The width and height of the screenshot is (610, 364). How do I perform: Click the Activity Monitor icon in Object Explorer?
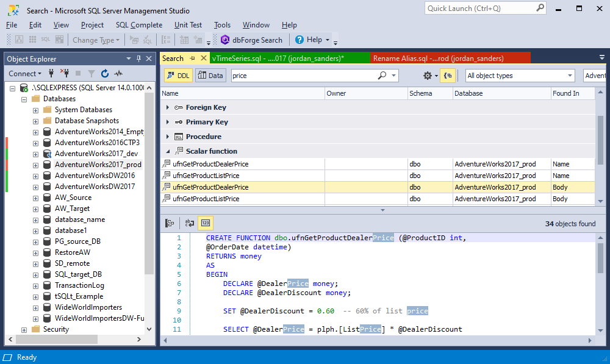pyautogui.click(x=118, y=74)
